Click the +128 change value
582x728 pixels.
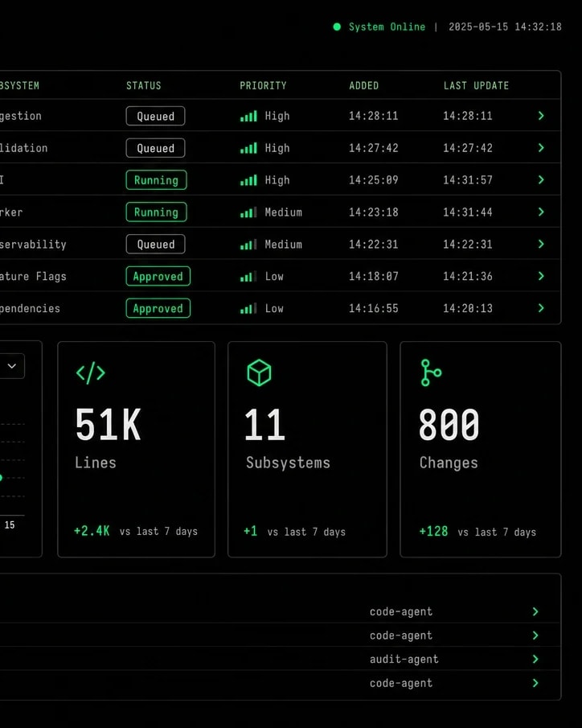click(433, 532)
